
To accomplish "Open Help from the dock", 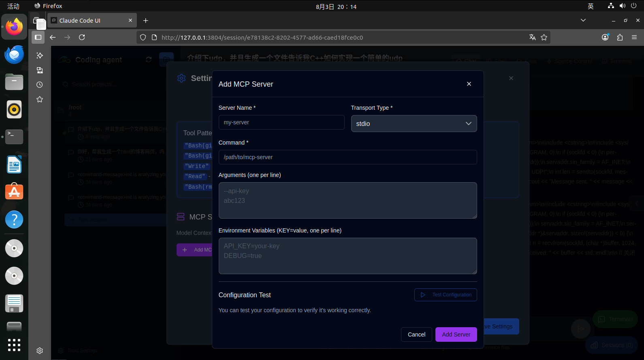I will tap(14, 219).
